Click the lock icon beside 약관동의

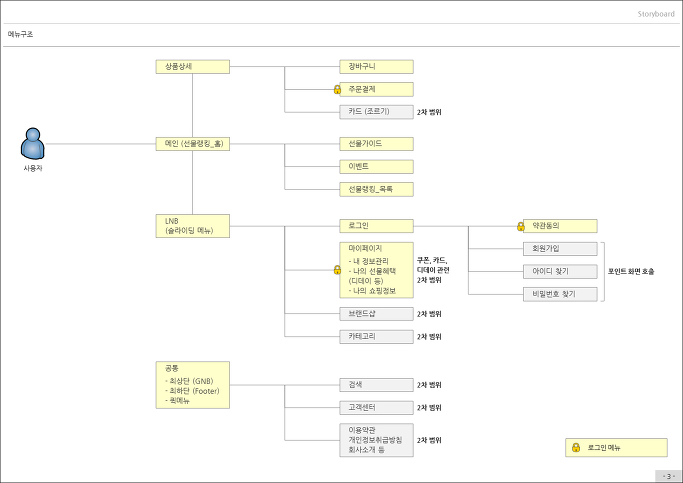(521, 226)
